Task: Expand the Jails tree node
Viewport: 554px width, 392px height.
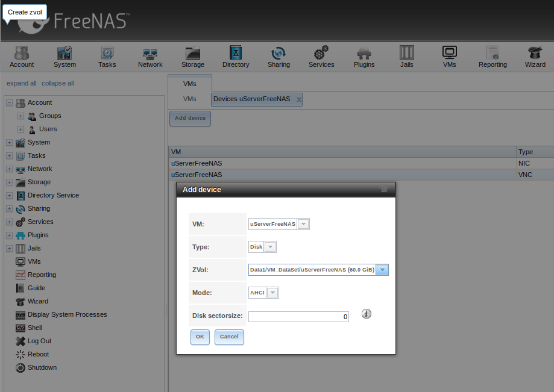Action: coord(10,249)
